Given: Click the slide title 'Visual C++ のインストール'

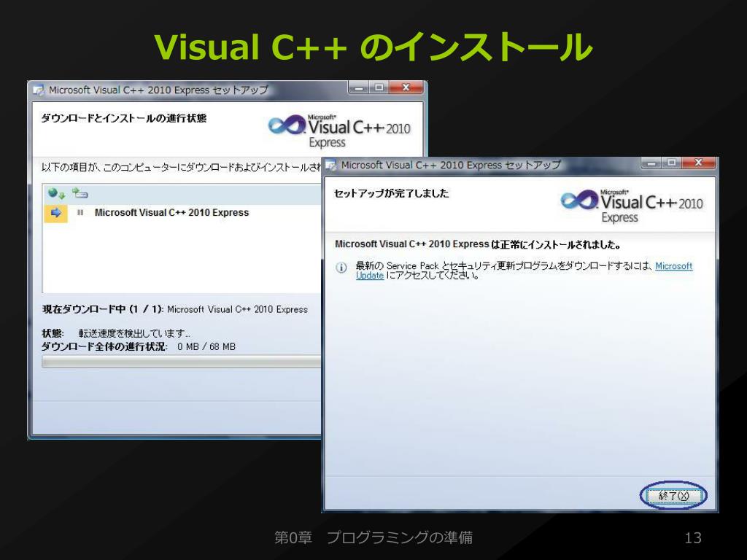Looking at the screenshot, I should pos(373,47).
